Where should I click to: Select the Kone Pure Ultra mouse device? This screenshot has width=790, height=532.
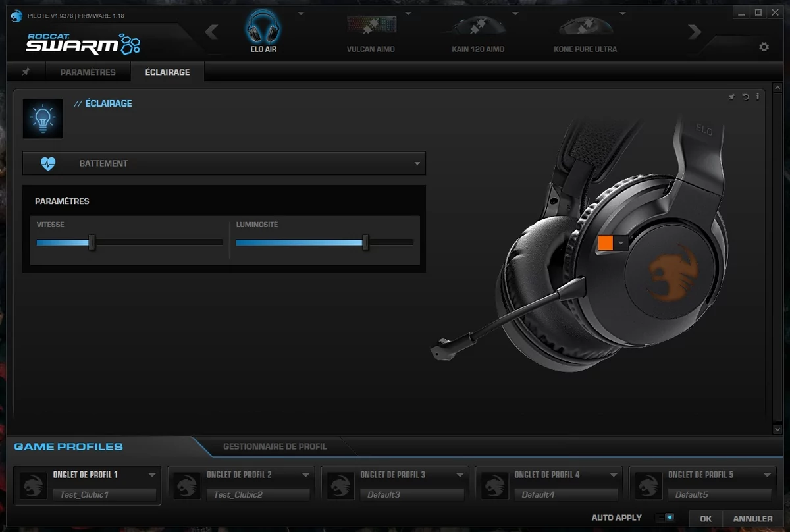tap(585, 26)
